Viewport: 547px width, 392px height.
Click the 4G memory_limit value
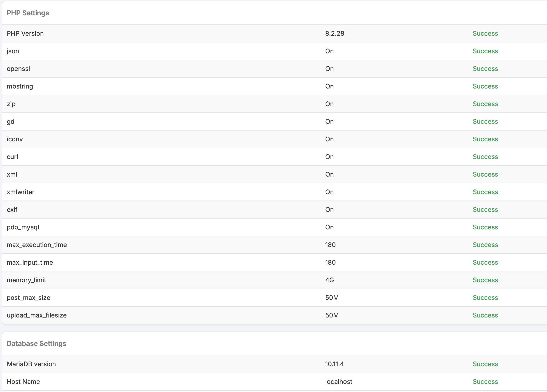[x=330, y=280]
